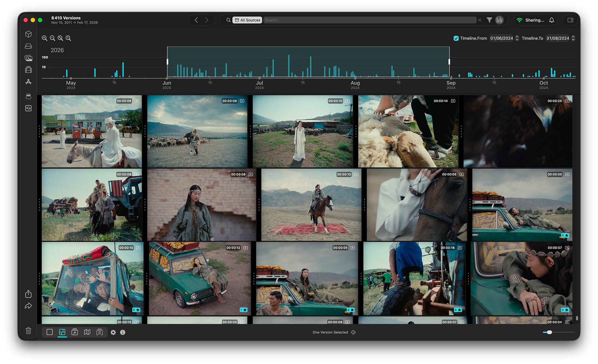Switch to grid view
Image resolution: width=598 pixels, height=364 pixels.
(62, 332)
